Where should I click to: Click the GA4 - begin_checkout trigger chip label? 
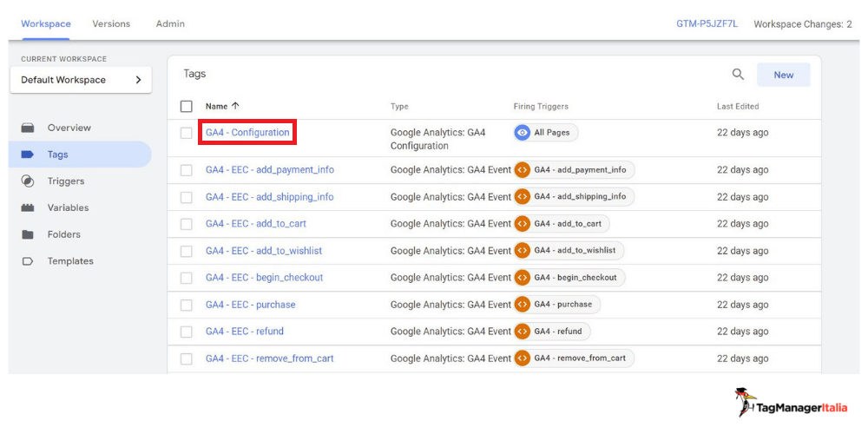pos(575,278)
